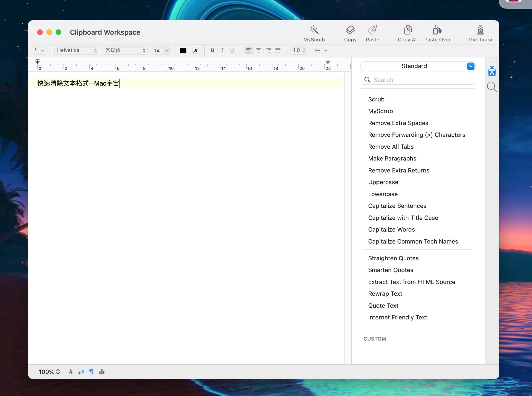This screenshot has height=396, width=532.
Task: Select Uppercase from scrubs list
Action: pyautogui.click(x=383, y=182)
